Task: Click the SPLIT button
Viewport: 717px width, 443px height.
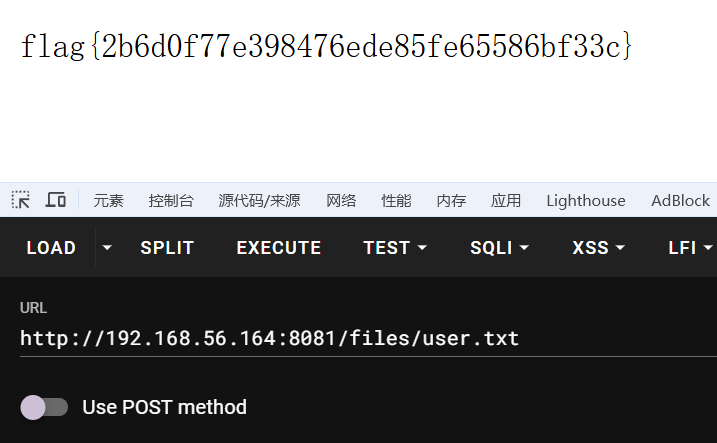Action: 167,248
